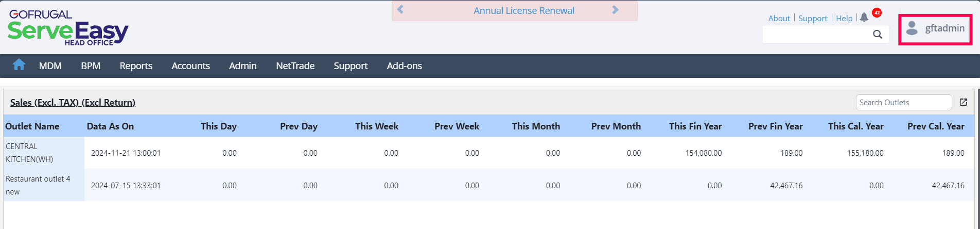Click the About link

pos(779,19)
